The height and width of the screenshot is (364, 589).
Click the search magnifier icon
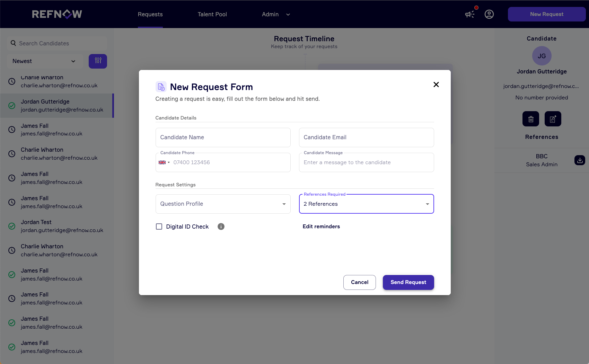point(13,43)
